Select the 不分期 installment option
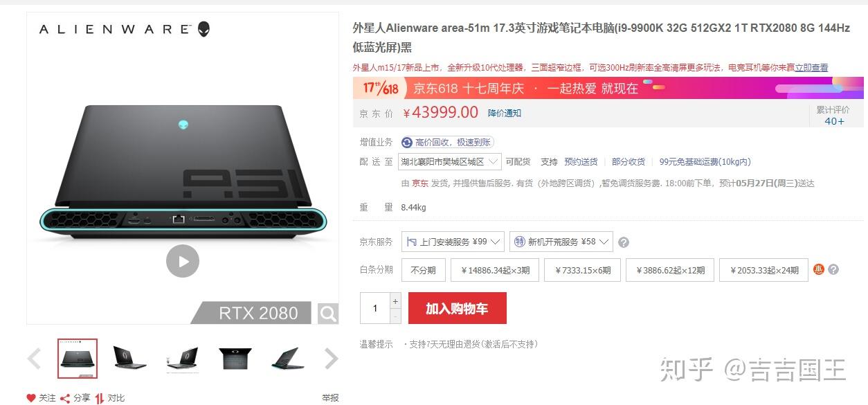Viewport: 868px width, 405px height. coord(424,270)
